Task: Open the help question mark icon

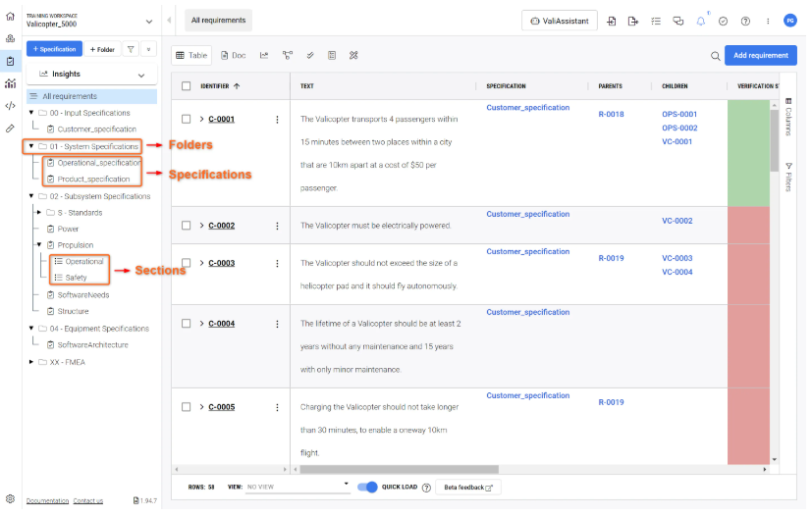Action: [745, 21]
